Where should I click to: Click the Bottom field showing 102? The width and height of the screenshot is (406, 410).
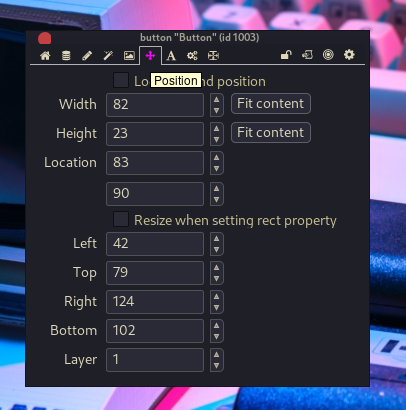point(155,331)
